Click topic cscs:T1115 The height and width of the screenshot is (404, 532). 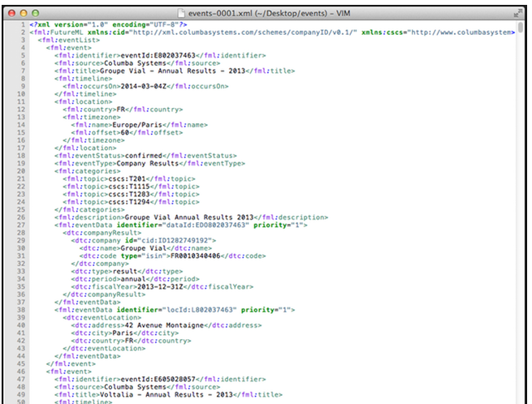pyautogui.click(x=129, y=187)
